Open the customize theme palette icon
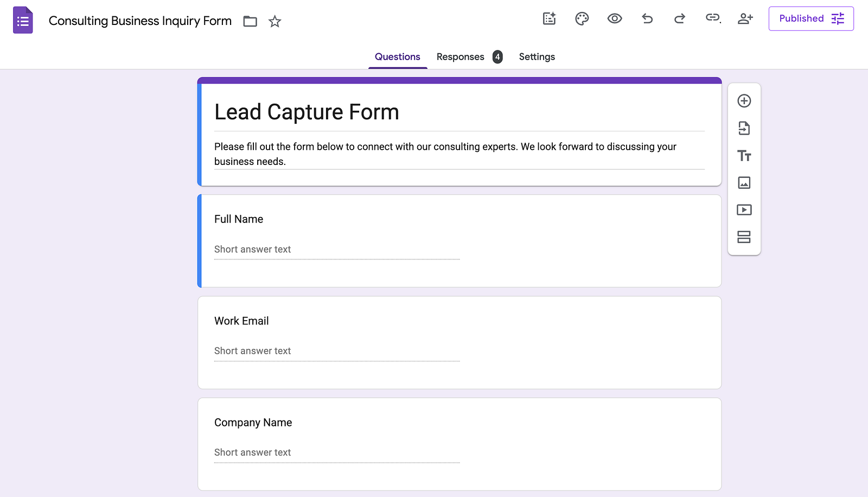 582,18
